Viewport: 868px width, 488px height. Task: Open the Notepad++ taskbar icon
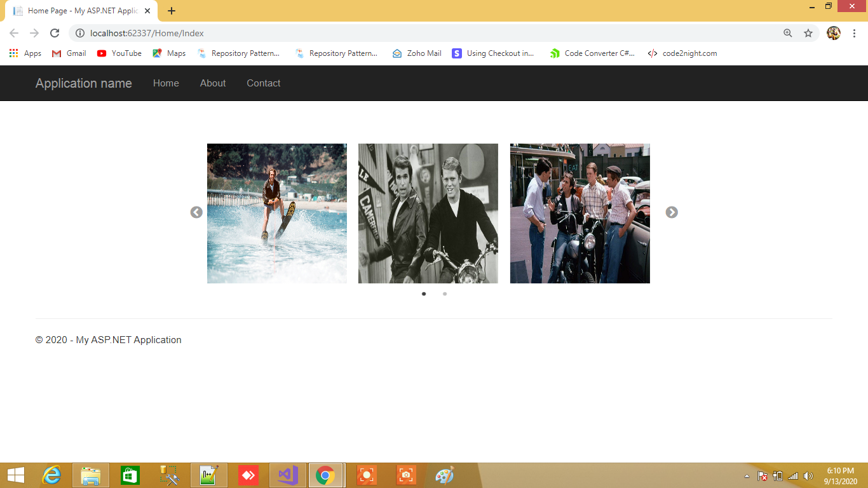[x=209, y=475]
